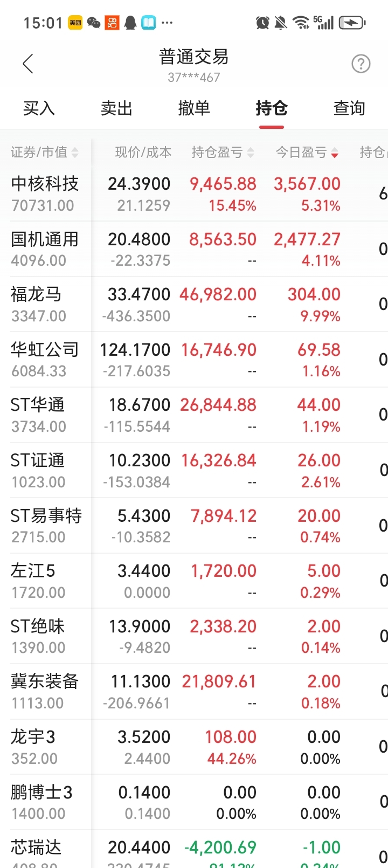
Task: Tap the QQ penguin notification icon
Action: click(130, 23)
